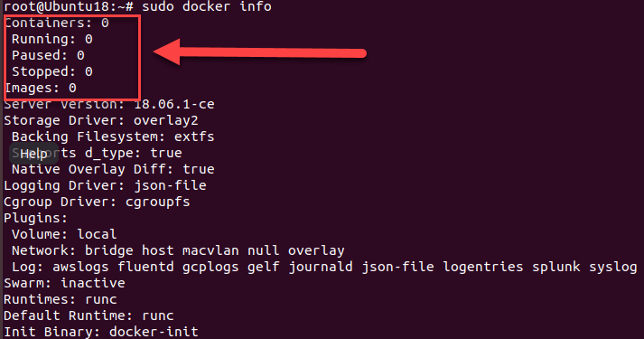
Task: Click the 'Running: 0' line
Action: click(x=52, y=40)
